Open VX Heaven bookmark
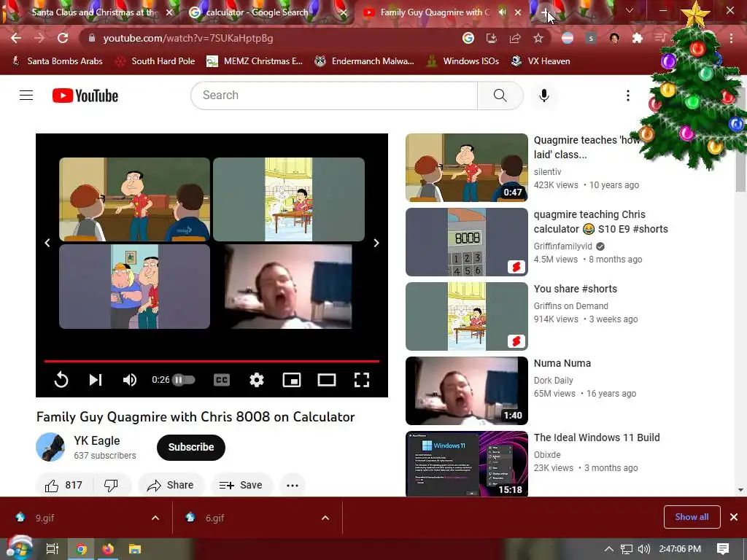This screenshot has height=560, width=747. 541,61
